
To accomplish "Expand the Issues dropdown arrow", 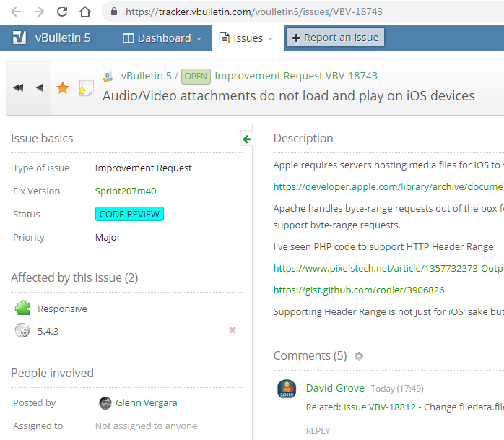I will [x=270, y=39].
